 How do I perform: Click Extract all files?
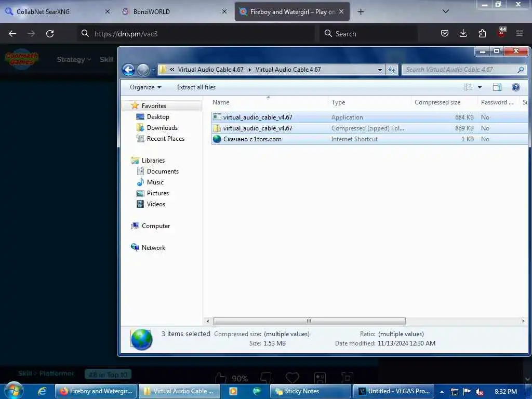pos(196,87)
